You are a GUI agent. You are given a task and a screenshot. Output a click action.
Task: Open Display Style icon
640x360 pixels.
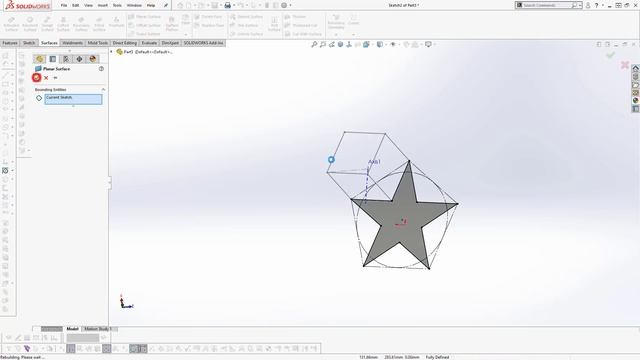(380, 44)
